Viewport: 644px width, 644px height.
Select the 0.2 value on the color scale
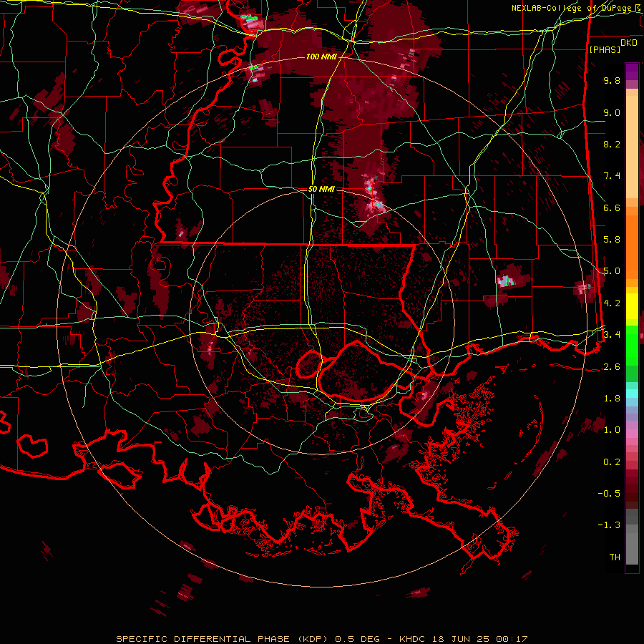612,462
